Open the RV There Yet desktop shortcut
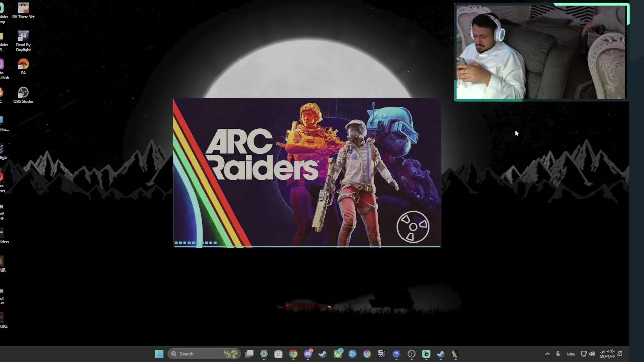This screenshot has height=362, width=644. click(23, 11)
